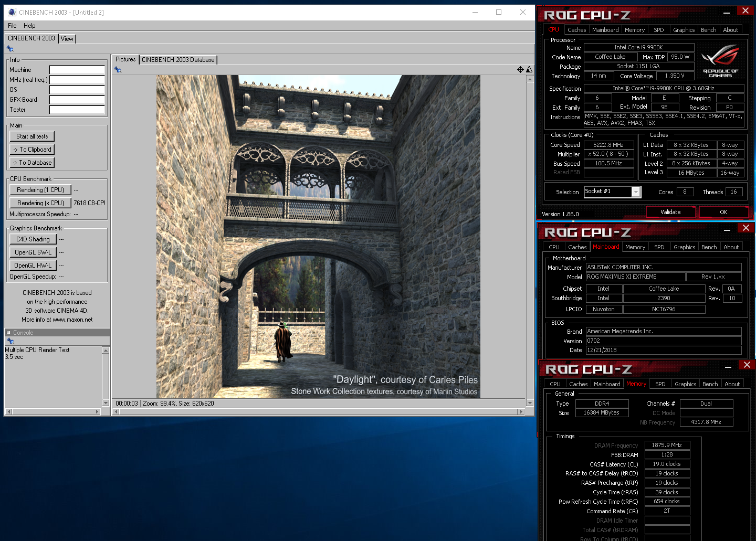The image size is (756, 541).
Task: Open Caches tab in top CPU-Z window
Action: (x=576, y=30)
